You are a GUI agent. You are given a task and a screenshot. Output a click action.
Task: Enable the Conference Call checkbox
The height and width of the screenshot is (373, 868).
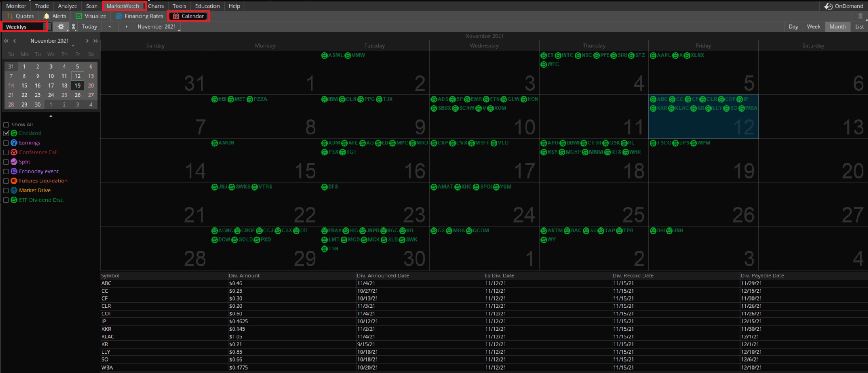tap(6, 152)
